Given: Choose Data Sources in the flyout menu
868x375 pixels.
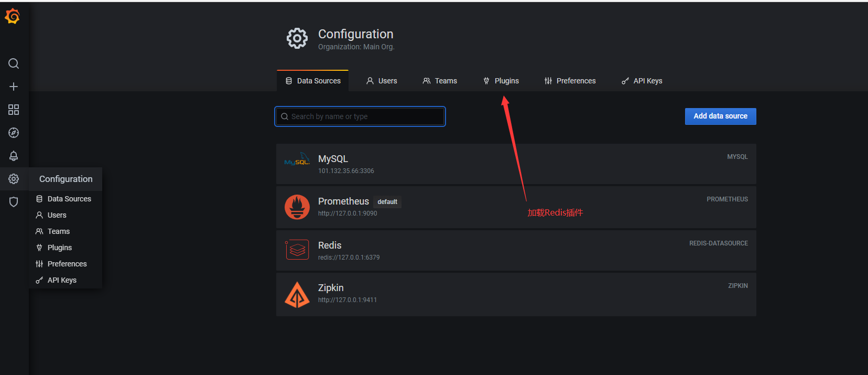Looking at the screenshot, I should pos(69,199).
